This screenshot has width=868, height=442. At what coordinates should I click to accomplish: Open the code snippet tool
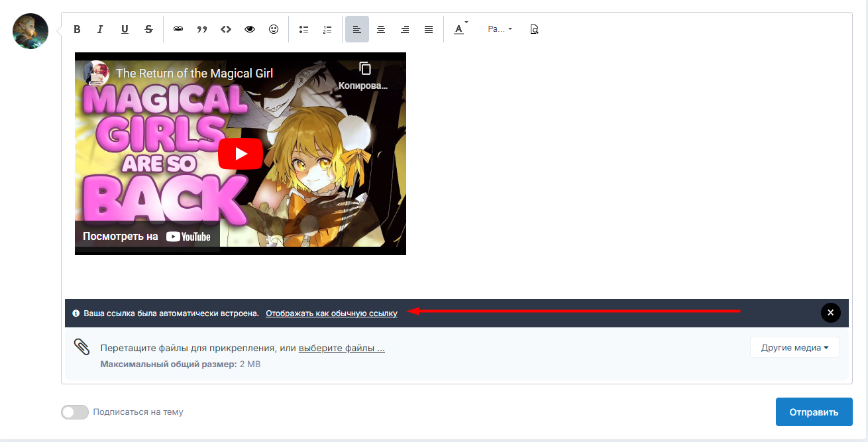225,28
